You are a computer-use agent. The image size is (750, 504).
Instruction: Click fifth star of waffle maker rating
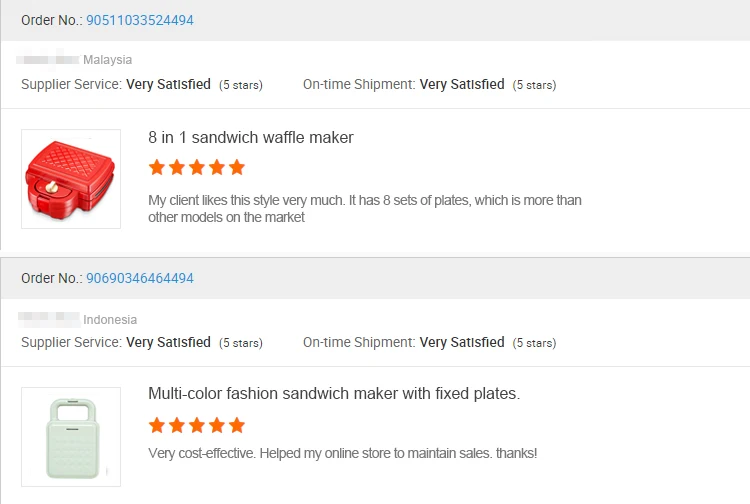pyautogui.click(x=236, y=168)
